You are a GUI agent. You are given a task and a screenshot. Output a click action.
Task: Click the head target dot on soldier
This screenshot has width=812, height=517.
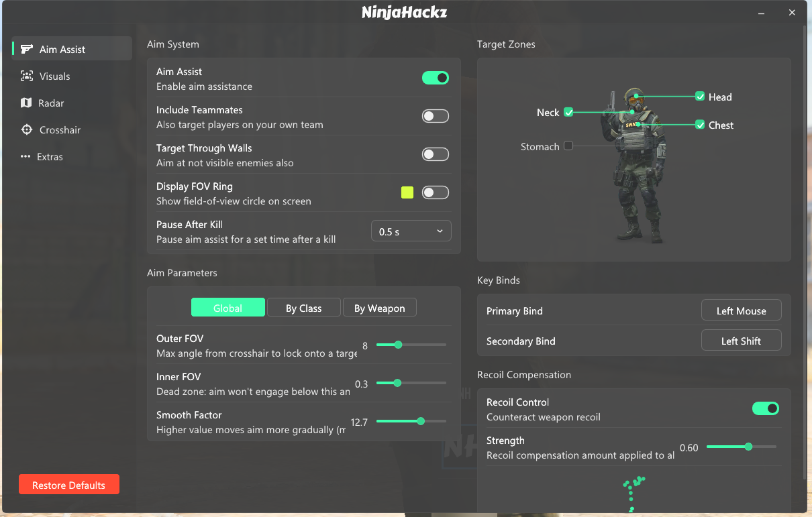tap(636, 97)
